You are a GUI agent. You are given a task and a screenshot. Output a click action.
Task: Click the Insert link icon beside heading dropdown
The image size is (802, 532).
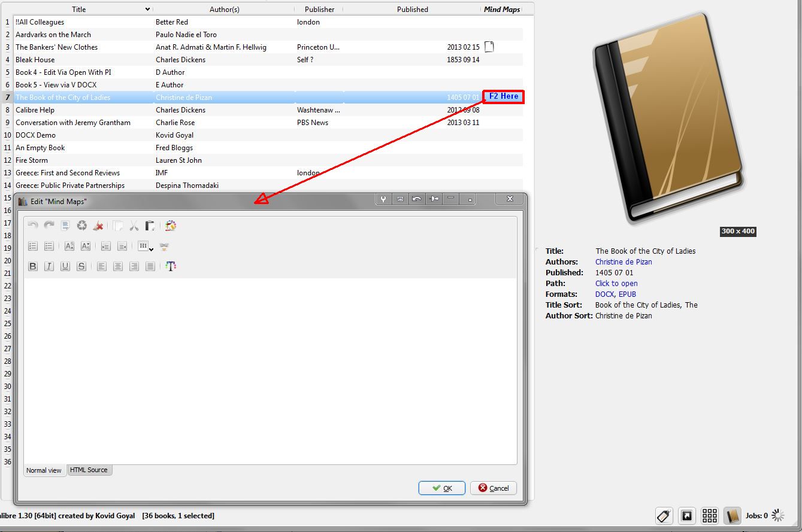[164, 246]
